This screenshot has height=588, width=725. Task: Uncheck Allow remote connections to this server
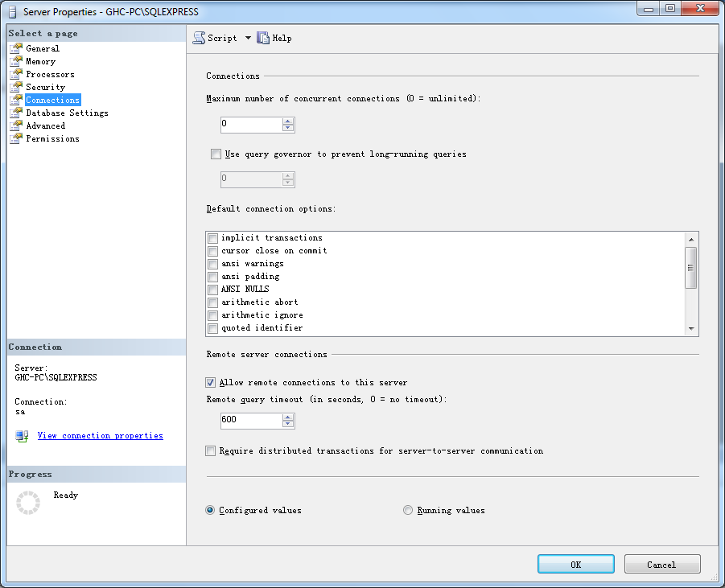point(210,382)
